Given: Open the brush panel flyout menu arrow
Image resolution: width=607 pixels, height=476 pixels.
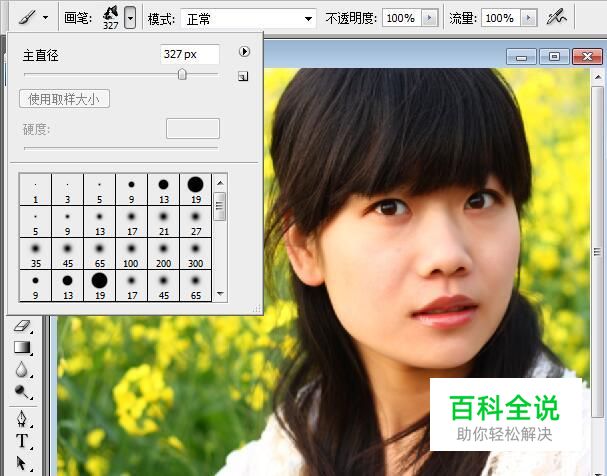Looking at the screenshot, I should click(x=244, y=51).
